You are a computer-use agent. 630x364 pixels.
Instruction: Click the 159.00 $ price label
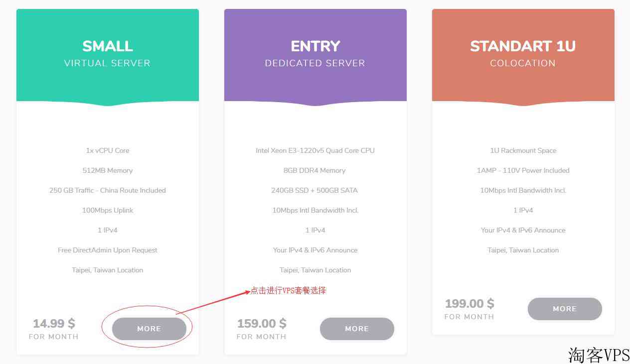[x=262, y=324]
